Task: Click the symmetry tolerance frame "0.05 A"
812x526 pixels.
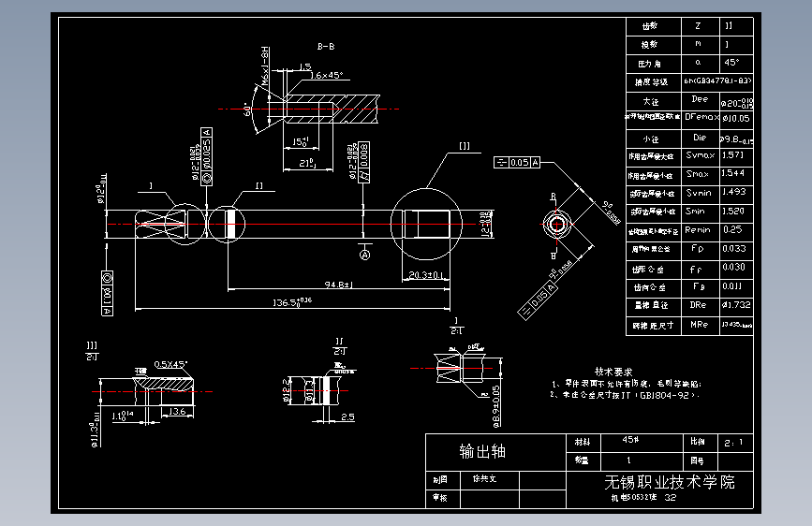Action: pos(517,163)
